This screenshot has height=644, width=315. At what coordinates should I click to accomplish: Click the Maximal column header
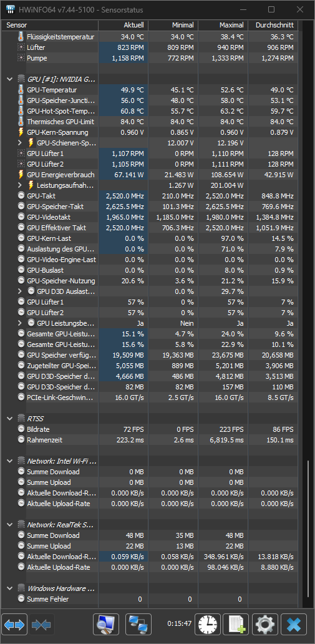(x=223, y=26)
